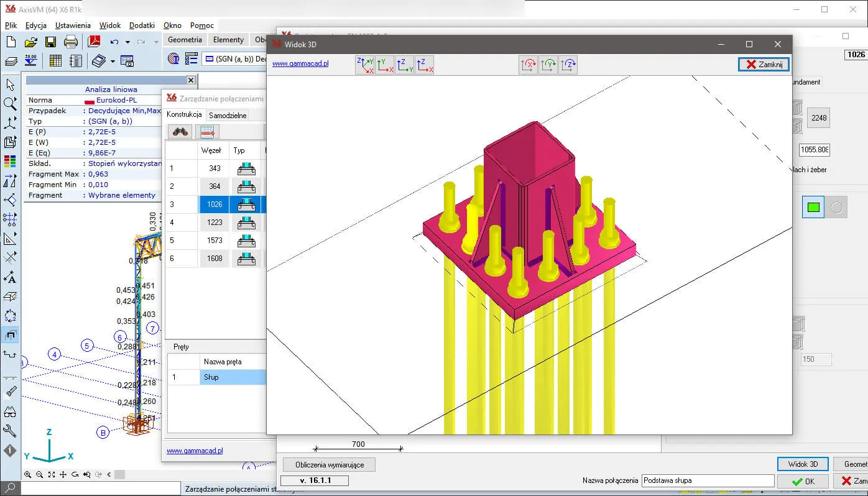The image size is (868, 496).
Task: Click the Nazwa połączenia text field
Action: click(708, 480)
